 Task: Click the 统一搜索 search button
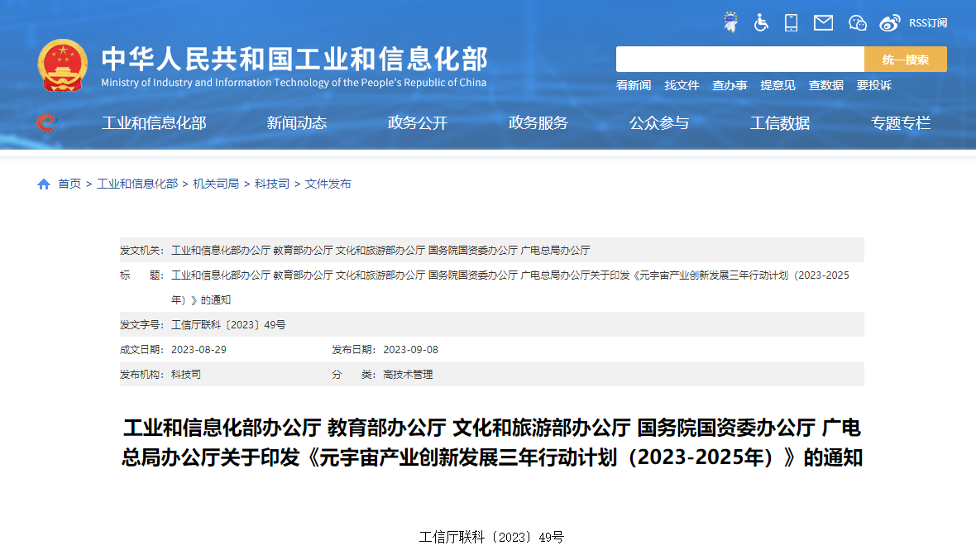[x=905, y=60]
